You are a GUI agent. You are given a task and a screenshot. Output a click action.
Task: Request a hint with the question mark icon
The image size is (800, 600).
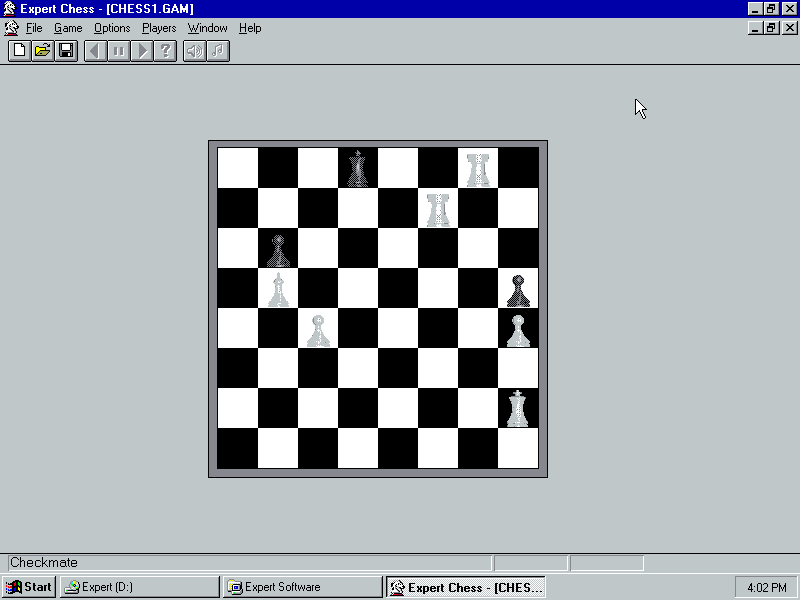pyautogui.click(x=166, y=51)
